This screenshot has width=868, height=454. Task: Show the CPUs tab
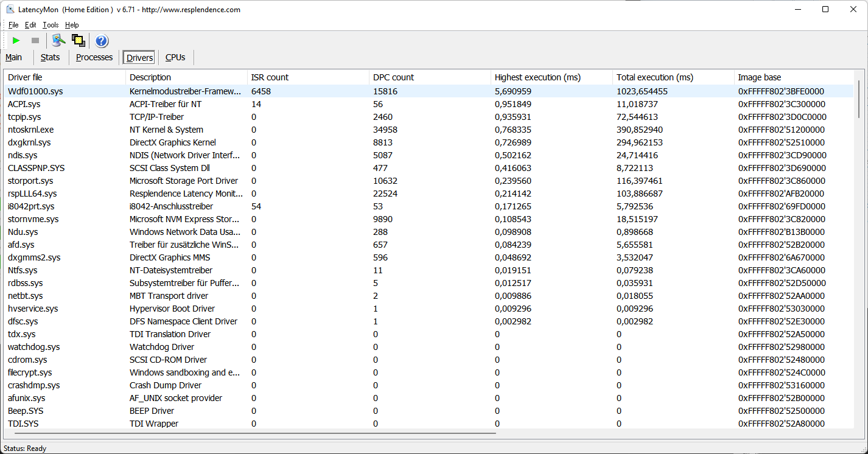click(x=175, y=57)
